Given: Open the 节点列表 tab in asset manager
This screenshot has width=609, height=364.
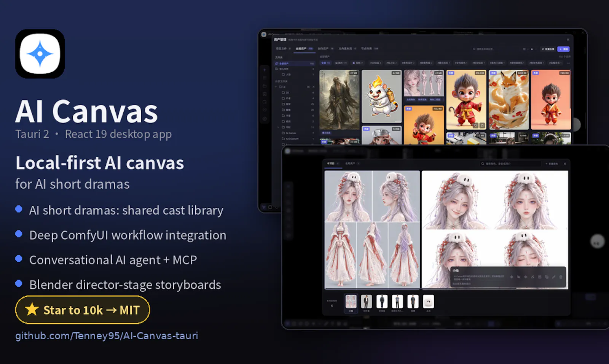Looking at the screenshot, I should [370, 49].
